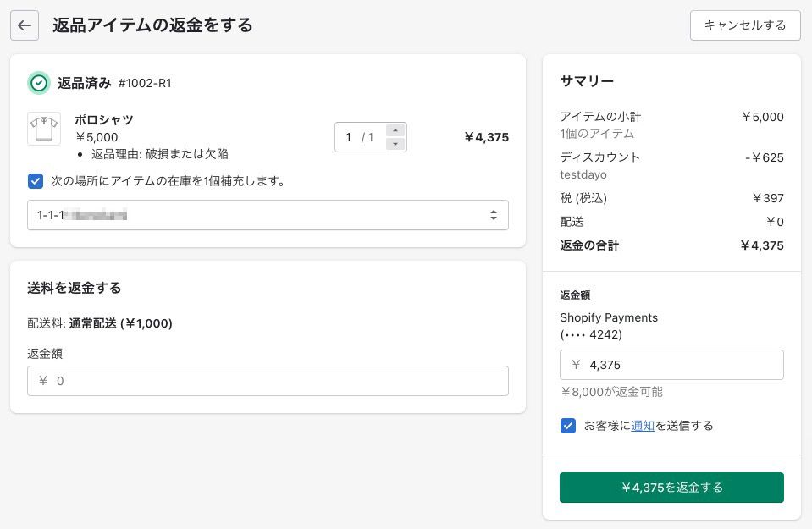
Task: Decrease return quantity with down arrow
Action: click(395, 144)
